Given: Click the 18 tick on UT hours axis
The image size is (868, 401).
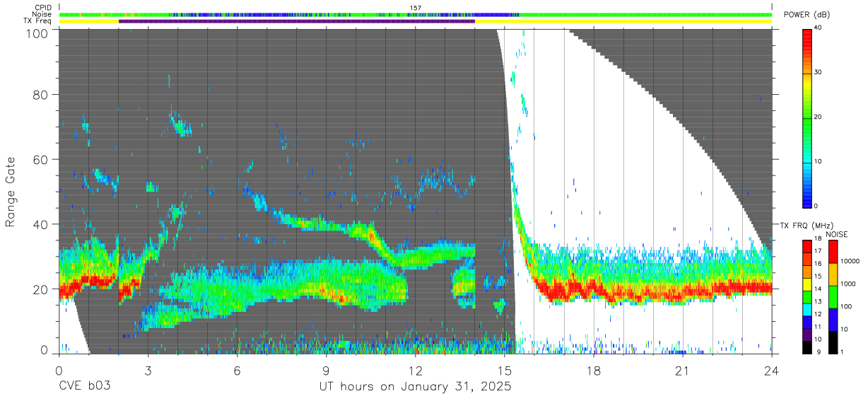Looking at the screenshot, I should pyautogui.click(x=593, y=370).
